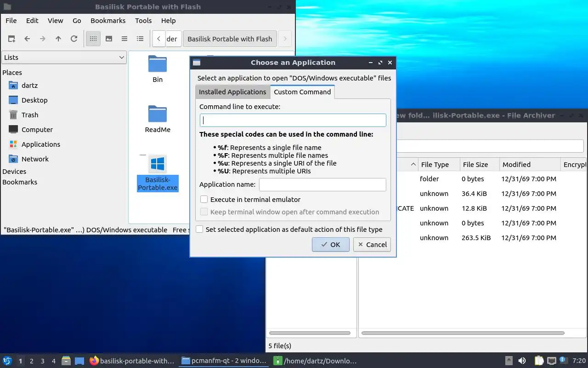
Task: Launch file manager from taskbar quick launch icon
Action: [x=66, y=361]
